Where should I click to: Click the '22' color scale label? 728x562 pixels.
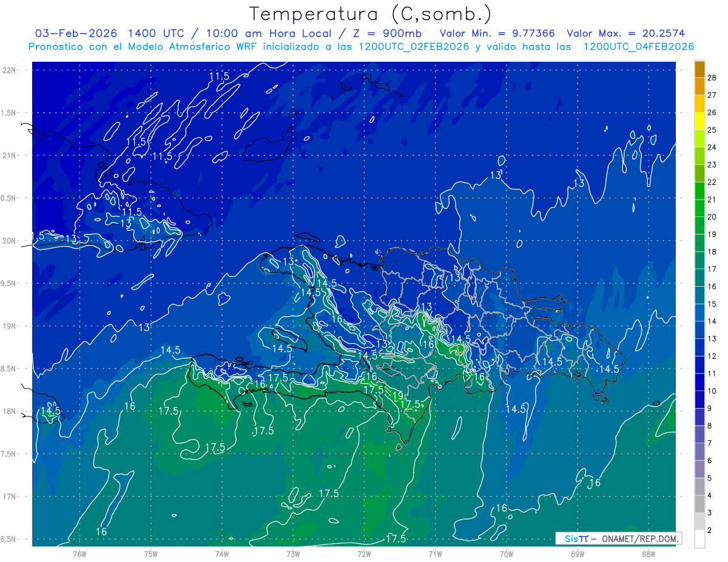click(x=712, y=182)
